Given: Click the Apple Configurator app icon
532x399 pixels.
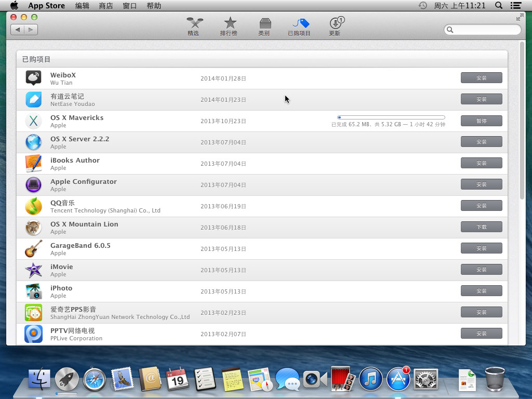Looking at the screenshot, I should pyautogui.click(x=34, y=185).
